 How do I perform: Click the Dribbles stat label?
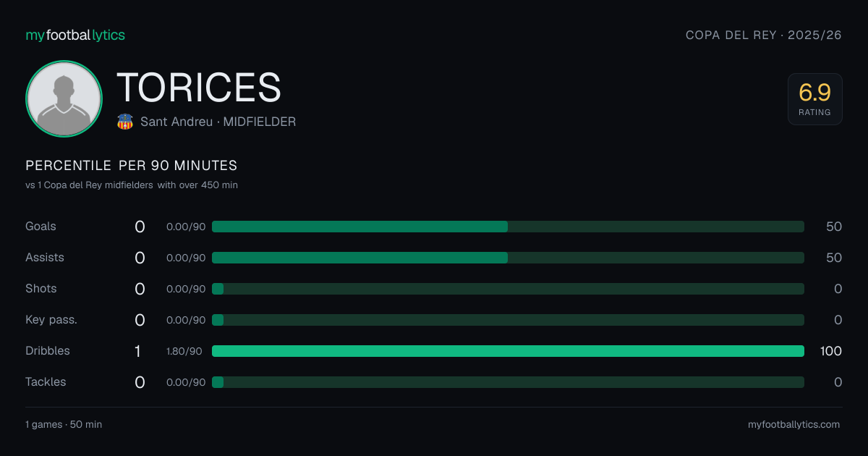tap(48, 351)
